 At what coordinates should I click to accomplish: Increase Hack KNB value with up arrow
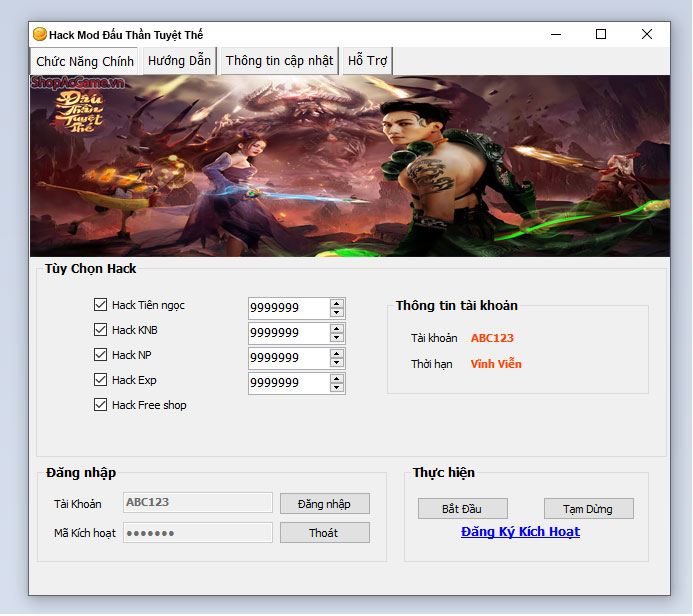(337, 329)
